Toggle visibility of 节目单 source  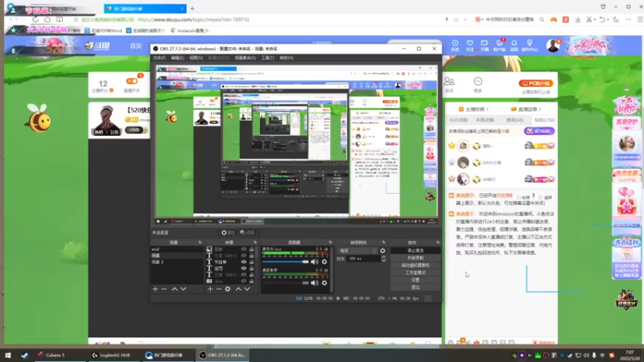[x=244, y=262]
